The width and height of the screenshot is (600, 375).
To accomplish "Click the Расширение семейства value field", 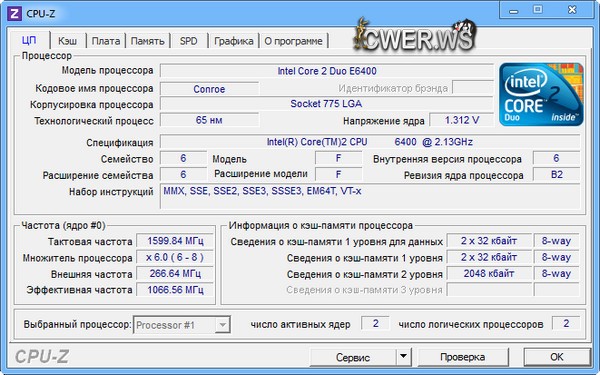I will 183,174.
